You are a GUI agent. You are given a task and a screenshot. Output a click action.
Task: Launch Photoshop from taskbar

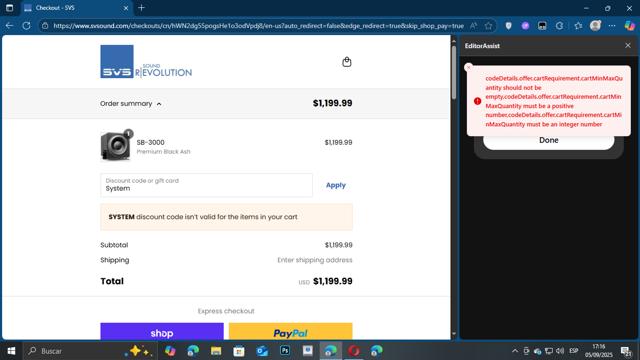285,351
